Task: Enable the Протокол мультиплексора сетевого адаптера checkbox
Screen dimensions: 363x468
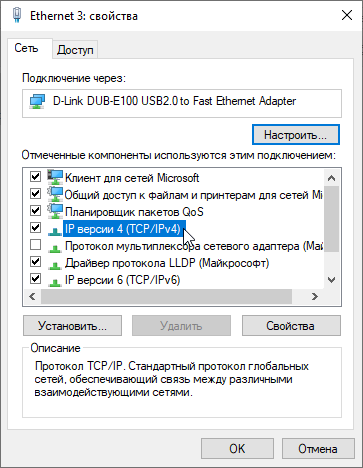Action: pos(35,245)
